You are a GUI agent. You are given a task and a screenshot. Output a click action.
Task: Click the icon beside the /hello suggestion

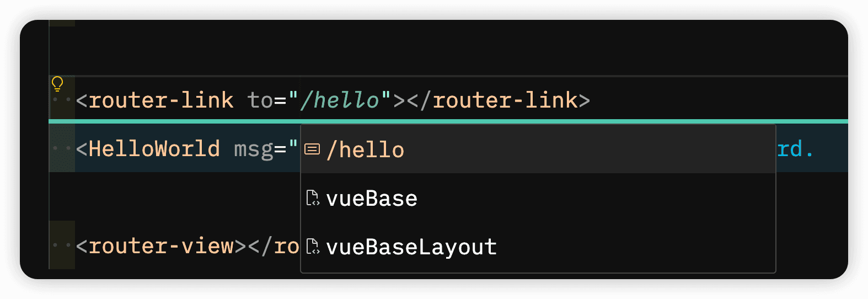pyautogui.click(x=312, y=149)
